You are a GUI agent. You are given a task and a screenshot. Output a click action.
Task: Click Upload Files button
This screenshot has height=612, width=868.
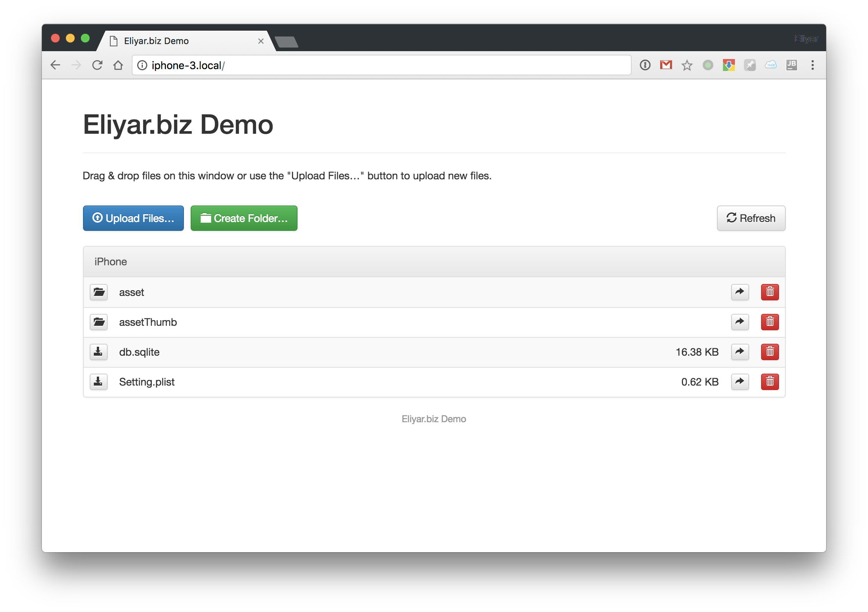pos(133,218)
